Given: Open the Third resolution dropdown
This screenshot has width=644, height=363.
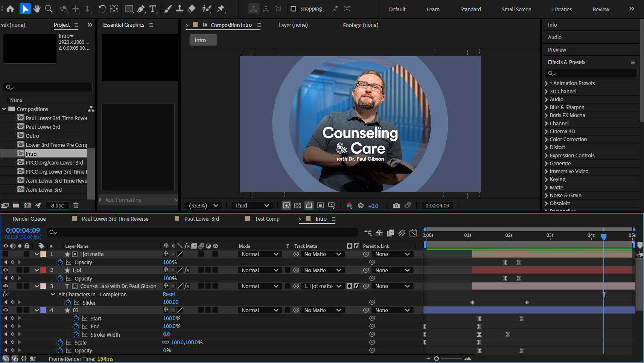Looking at the screenshot, I should [252, 206].
